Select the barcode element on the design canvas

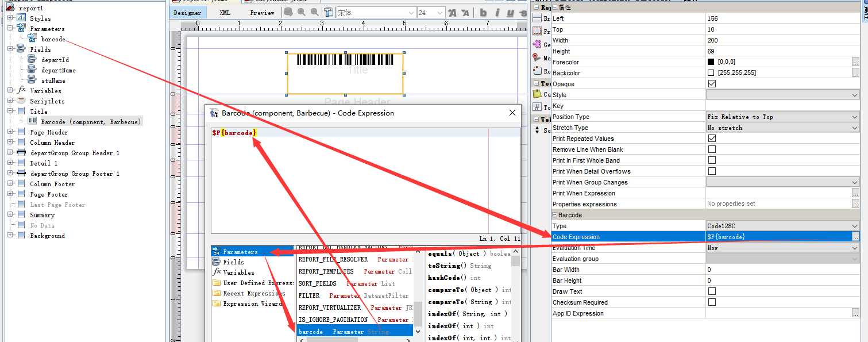[x=345, y=74]
